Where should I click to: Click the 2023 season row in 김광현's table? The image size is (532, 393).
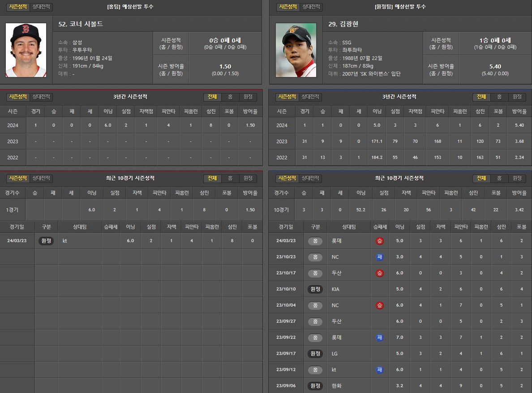[400, 141]
